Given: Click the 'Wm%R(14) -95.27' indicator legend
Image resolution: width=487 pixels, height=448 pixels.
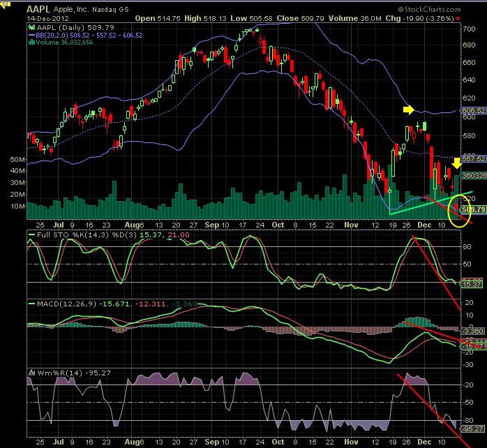Looking at the screenshot, I should coord(74,373).
